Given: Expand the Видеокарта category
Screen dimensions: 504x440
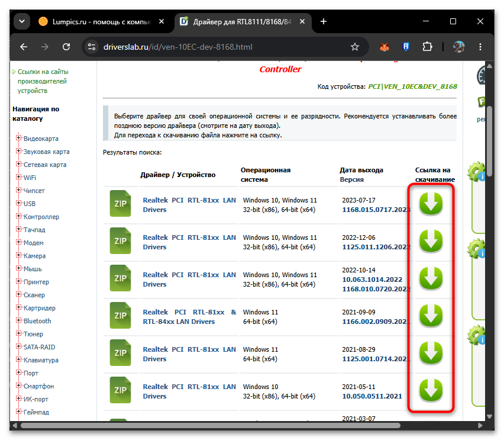Looking at the screenshot, I should (x=19, y=138).
